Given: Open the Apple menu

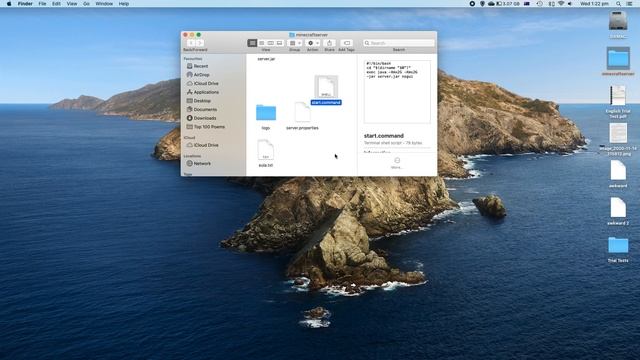Looking at the screenshot, I should (9, 4).
